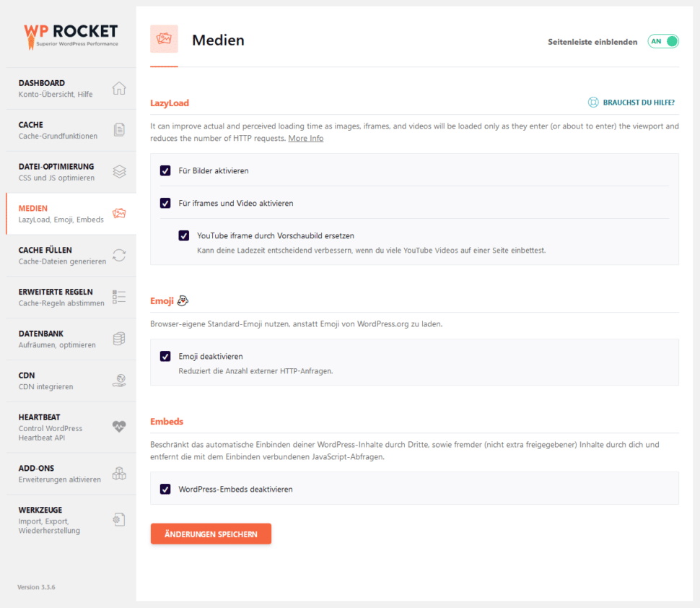This screenshot has height=608, width=700.
Task: Click the lifebuoy help icon
Action: 593,103
